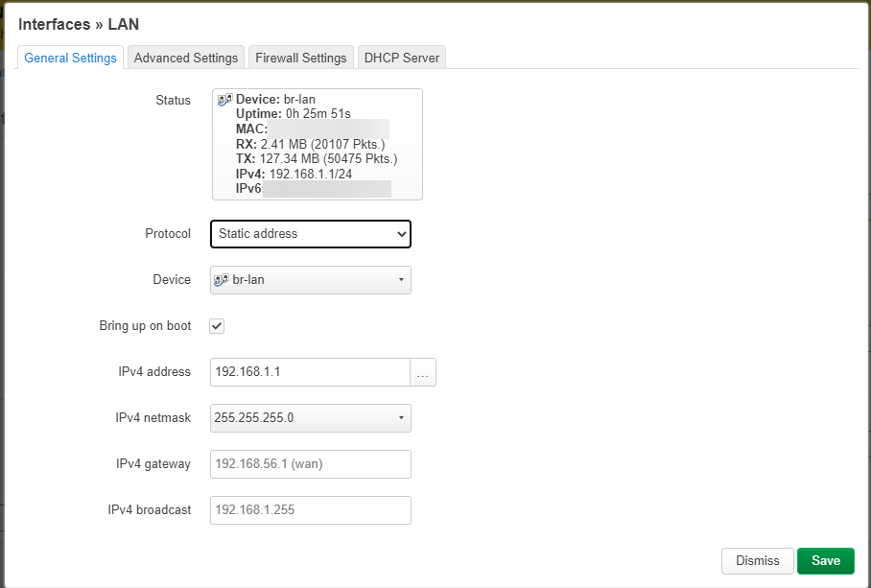Click the br-lan bridge icon in Device selector
The width and height of the screenshot is (871, 588).
223,279
